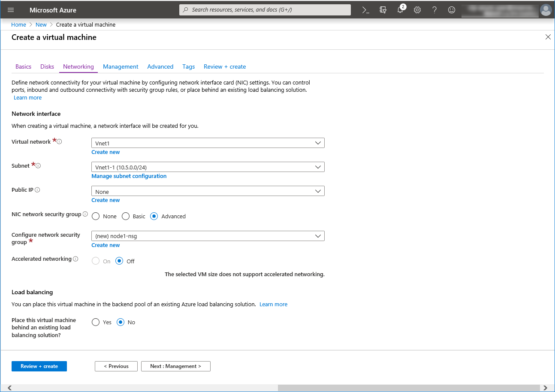
Task: Open the Help question mark menu
Action: click(434, 10)
